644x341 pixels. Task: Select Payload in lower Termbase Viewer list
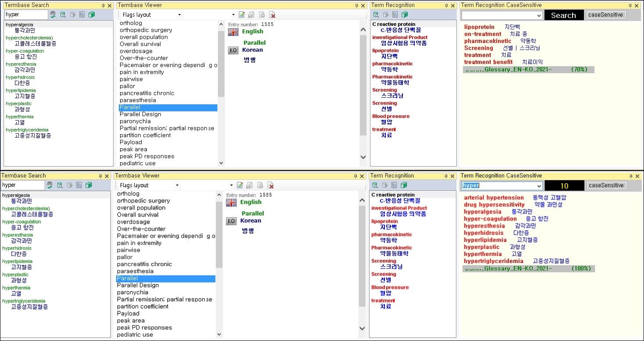coord(128,313)
